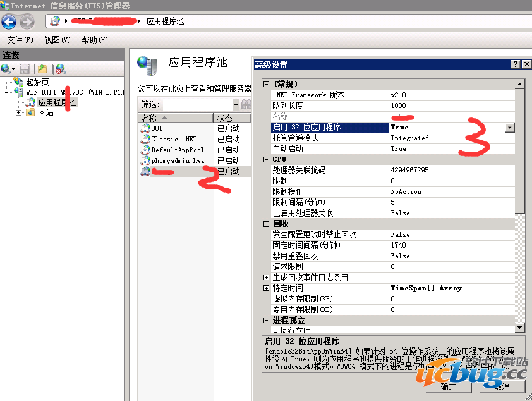
Task: Click the binoculars search icon beside filter
Action: [x=246, y=104]
